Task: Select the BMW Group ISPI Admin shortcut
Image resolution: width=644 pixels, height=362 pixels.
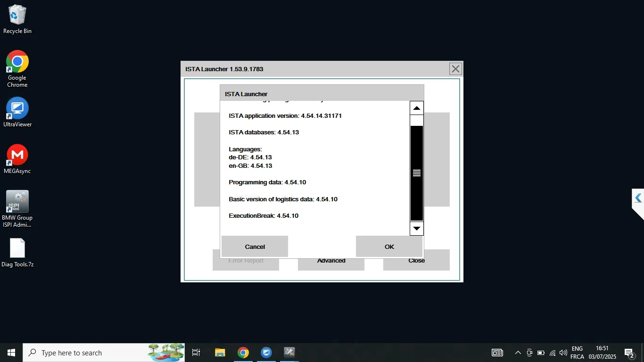Action: 17,209
